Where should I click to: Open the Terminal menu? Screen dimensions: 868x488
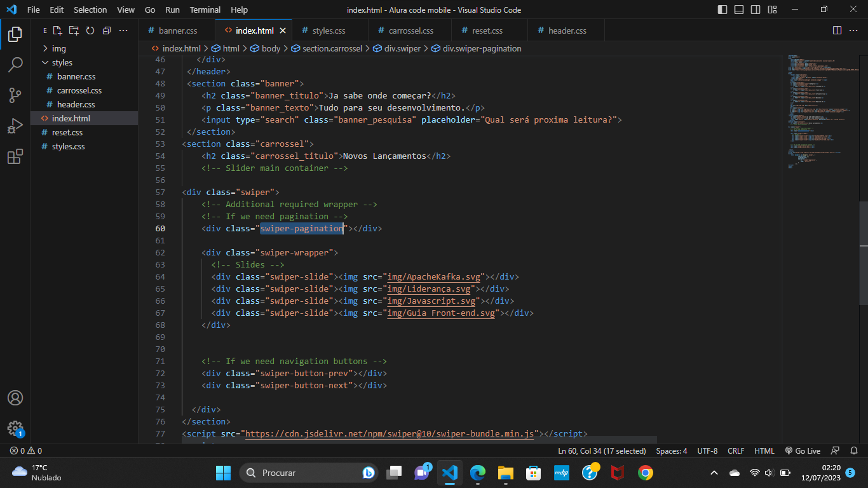205,10
